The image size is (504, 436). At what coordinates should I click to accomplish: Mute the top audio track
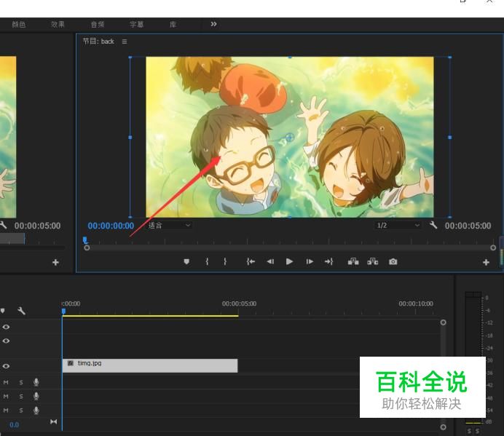coord(6,382)
